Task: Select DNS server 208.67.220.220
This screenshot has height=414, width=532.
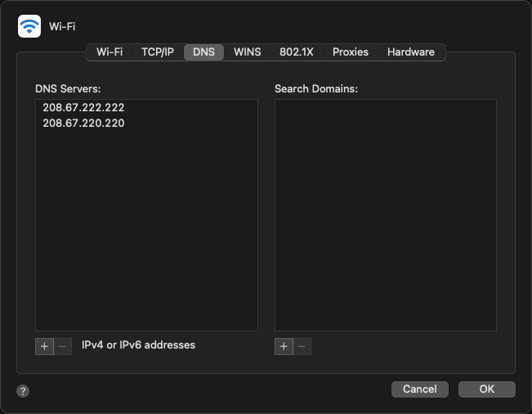Action: click(x=83, y=123)
